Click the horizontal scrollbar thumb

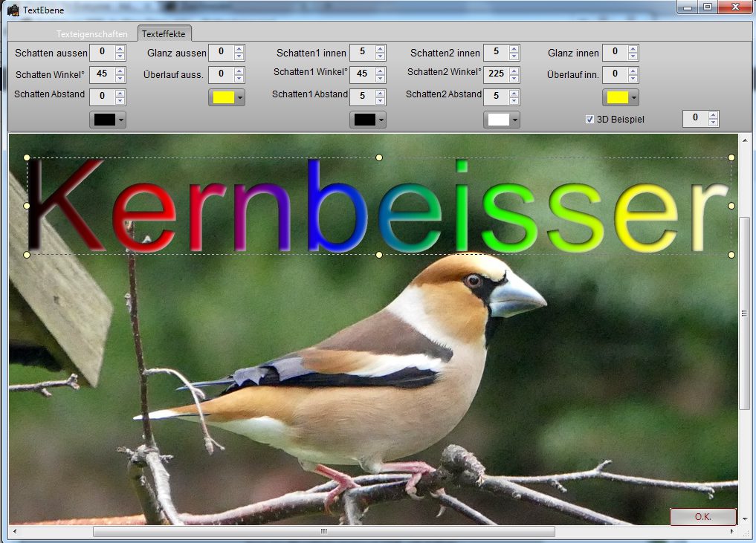[323, 532]
